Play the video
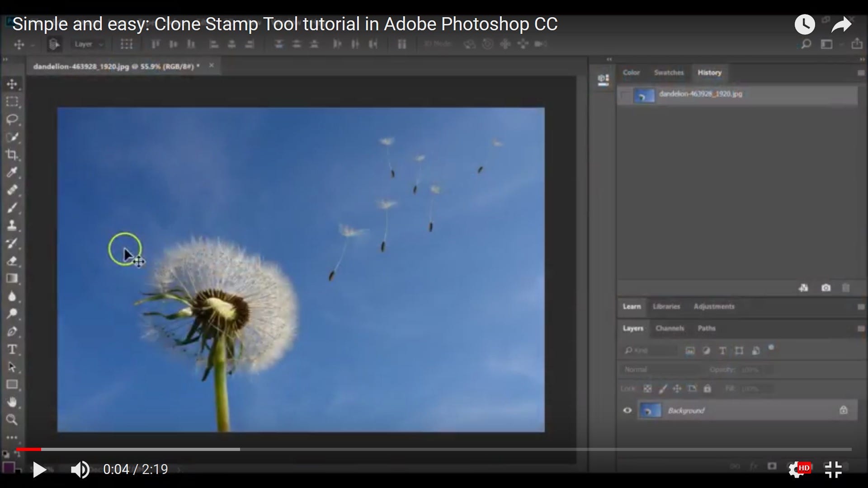The width and height of the screenshot is (868, 488). pos(39,469)
